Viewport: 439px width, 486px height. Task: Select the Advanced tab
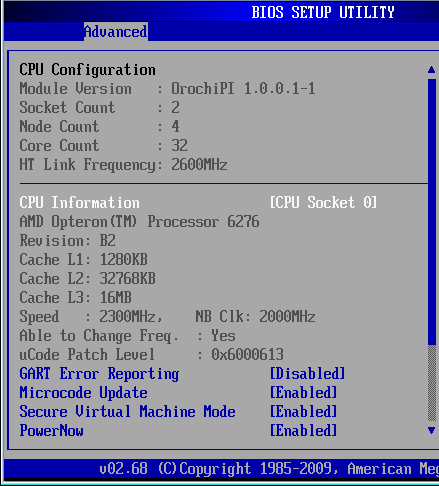point(116,32)
